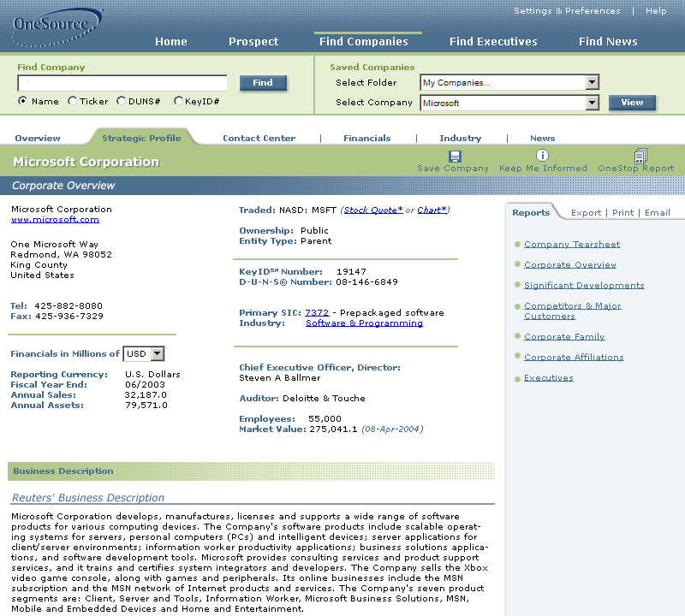685x616 pixels.
Task: Click the Keep Me Informed label
Action: (543, 169)
